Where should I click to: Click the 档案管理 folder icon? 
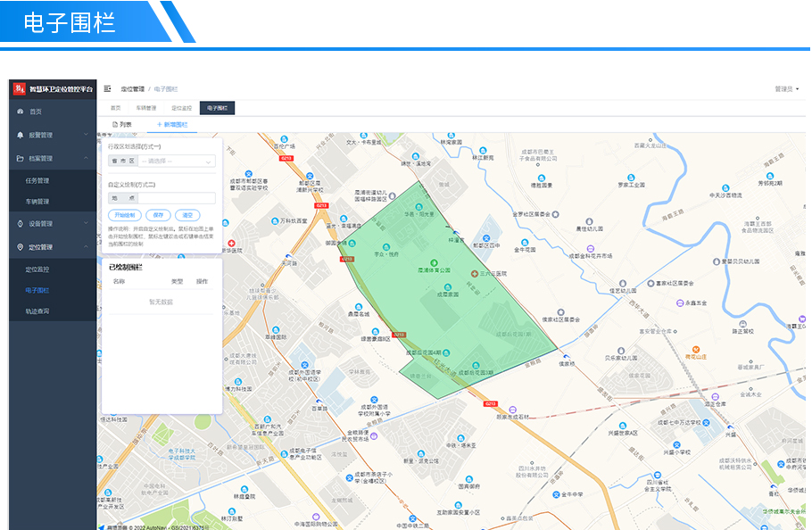(21, 159)
